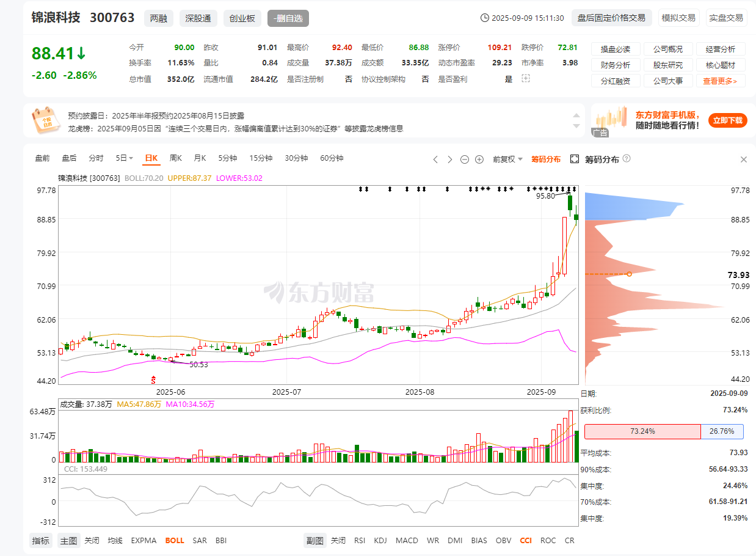Select the 分时 chart tab
Screen dimensions: 756x556
pos(96,158)
